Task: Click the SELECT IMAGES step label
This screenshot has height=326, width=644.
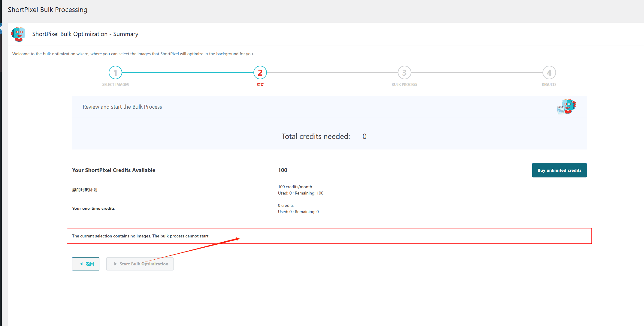Action: pyautogui.click(x=116, y=85)
